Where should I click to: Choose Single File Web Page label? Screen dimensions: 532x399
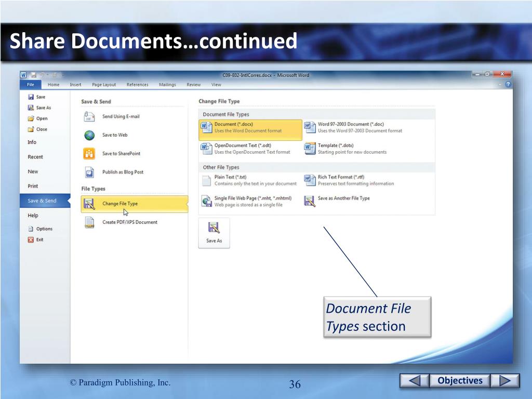(253, 198)
